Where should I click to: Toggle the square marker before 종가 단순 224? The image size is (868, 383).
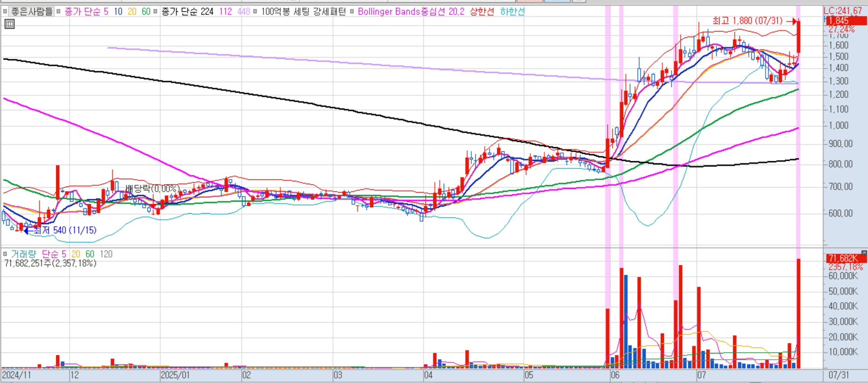155,11
